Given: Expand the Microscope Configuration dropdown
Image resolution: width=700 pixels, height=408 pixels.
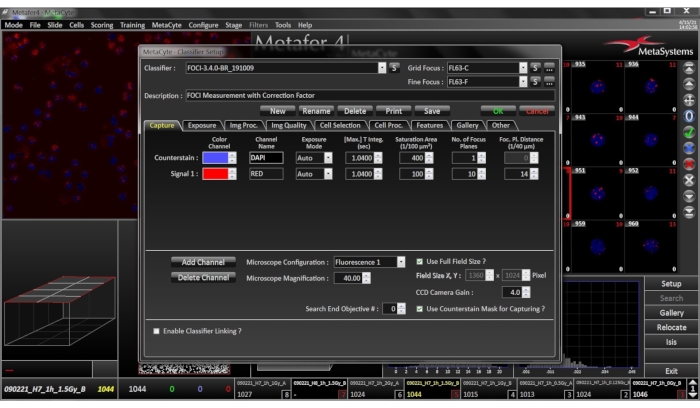Looking at the screenshot, I should tap(402, 261).
